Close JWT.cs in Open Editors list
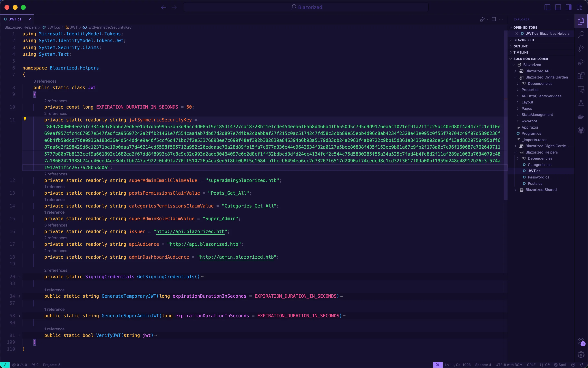Image resolution: width=588 pixels, height=368 pixels. click(517, 34)
